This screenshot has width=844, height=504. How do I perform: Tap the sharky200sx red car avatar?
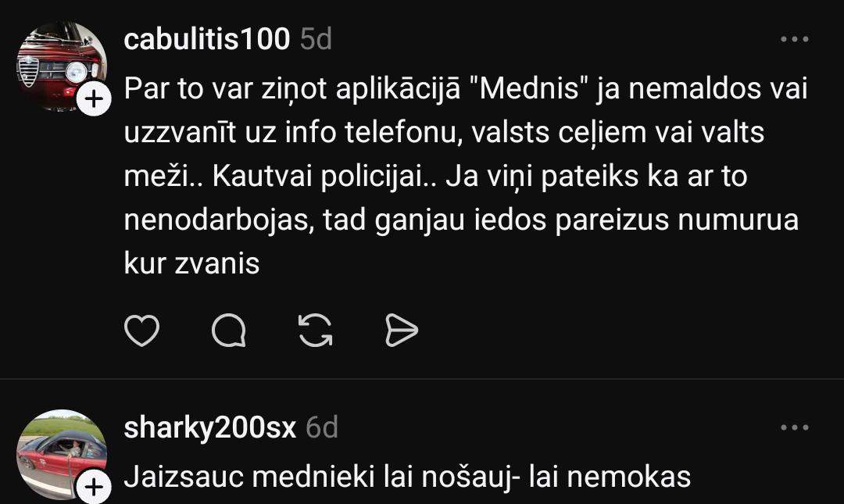(x=61, y=455)
